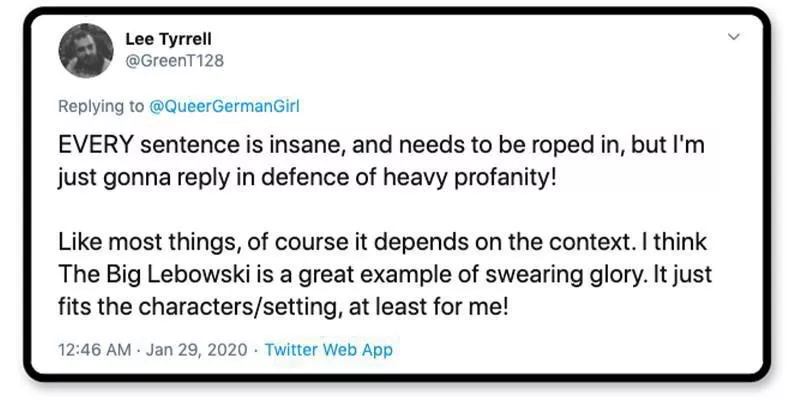
Task: Click the "Replying to" label
Action: 101,106
